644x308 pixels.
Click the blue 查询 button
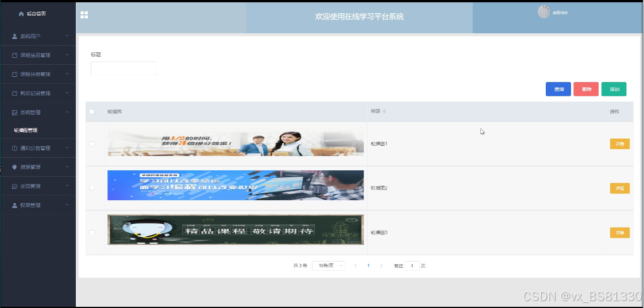pos(558,89)
